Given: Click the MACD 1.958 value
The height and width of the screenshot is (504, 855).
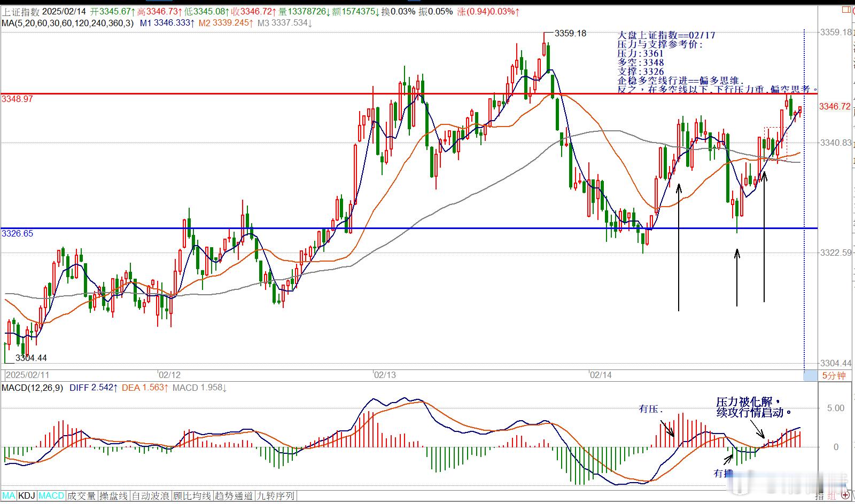Looking at the screenshot, I should point(199,388).
